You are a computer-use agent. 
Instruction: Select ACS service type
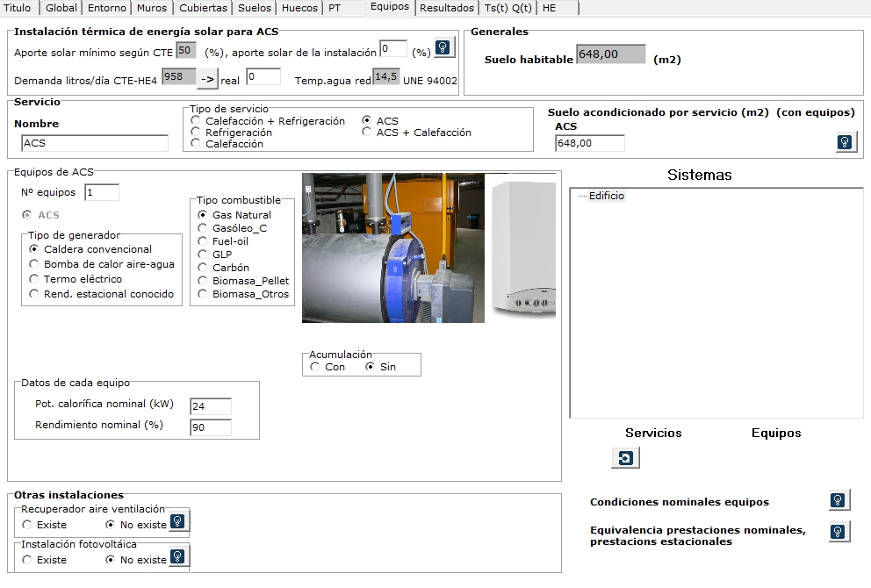pos(380,120)
